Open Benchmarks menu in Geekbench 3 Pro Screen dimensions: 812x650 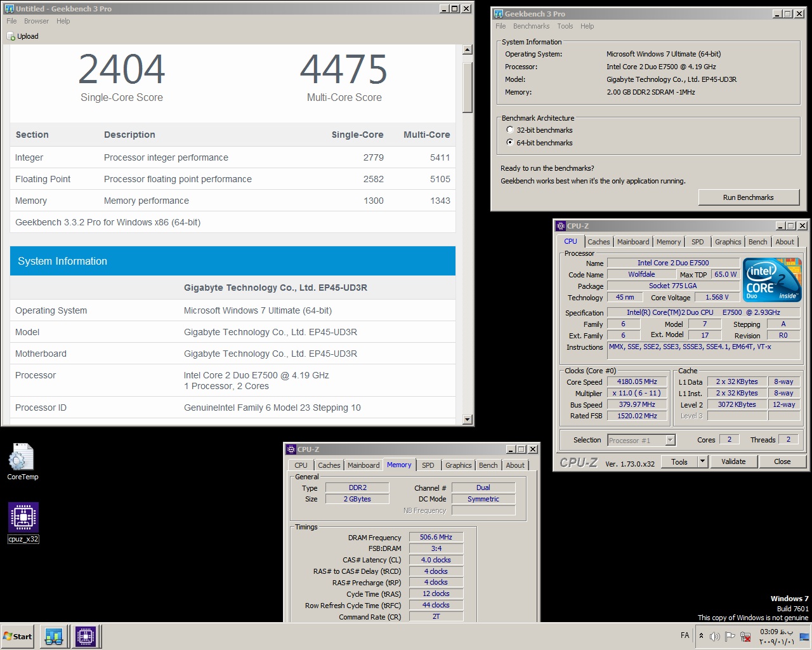click(x=531, y=26)
